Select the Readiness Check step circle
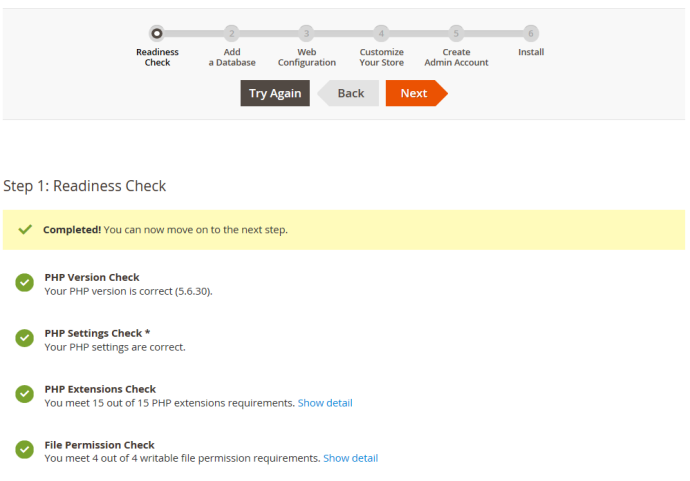The width and height of the screenshot is (690, 481). (x=157, y=33)
